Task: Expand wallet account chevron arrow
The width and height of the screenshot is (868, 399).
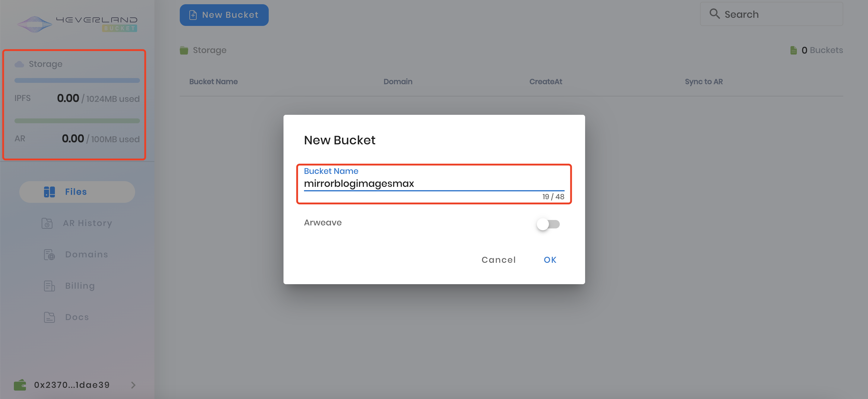Action: click(x=133, y=385)
